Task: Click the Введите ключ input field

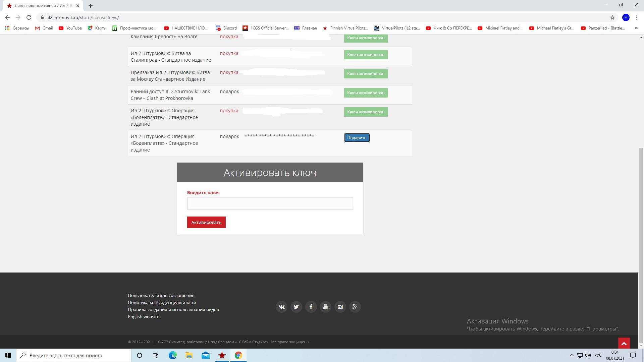Action: 270,203
